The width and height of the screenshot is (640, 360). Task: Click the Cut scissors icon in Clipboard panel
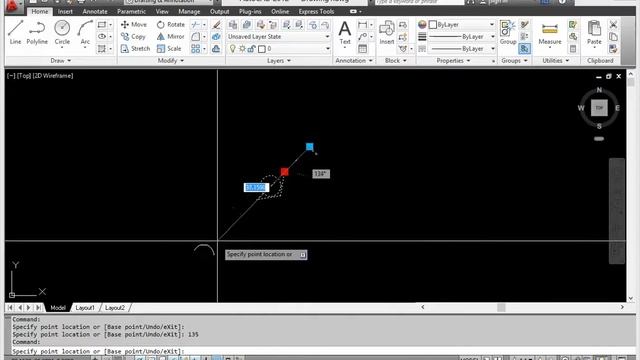(613, 24)
